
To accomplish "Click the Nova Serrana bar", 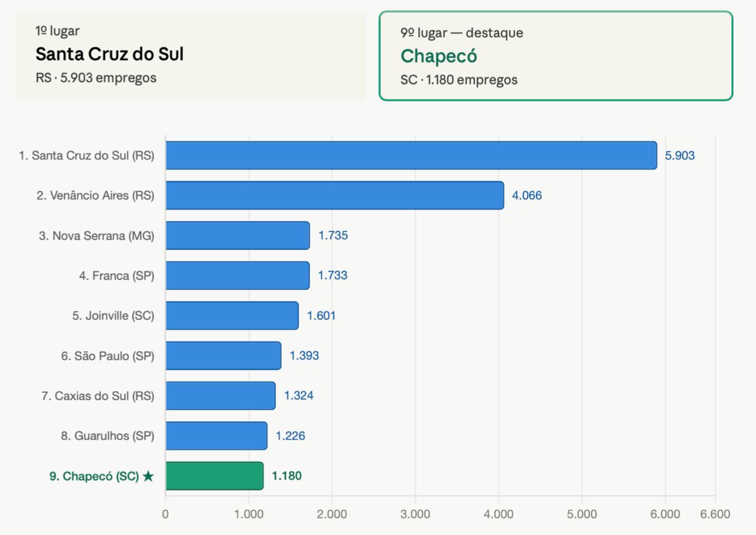I will click(237, 235).
